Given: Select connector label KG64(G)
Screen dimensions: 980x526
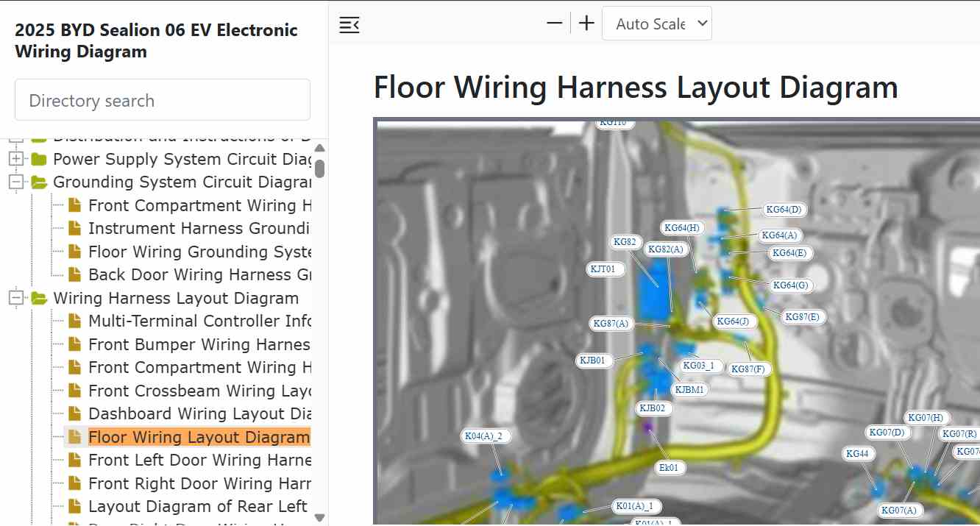Looking at the screenshot, I should click(x=790, y=285).
